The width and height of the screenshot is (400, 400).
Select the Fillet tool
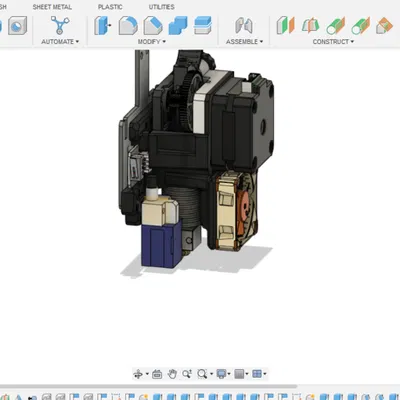point(128,25)
